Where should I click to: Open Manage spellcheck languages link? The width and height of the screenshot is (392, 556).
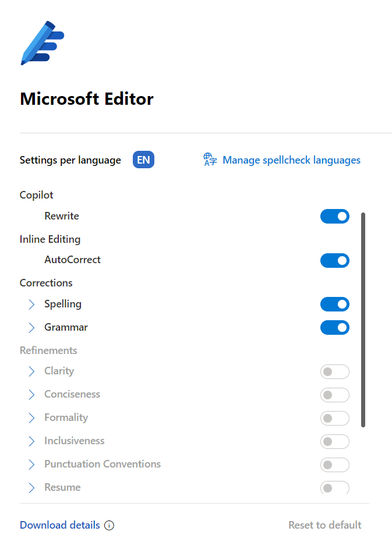(x=291, y=160)
